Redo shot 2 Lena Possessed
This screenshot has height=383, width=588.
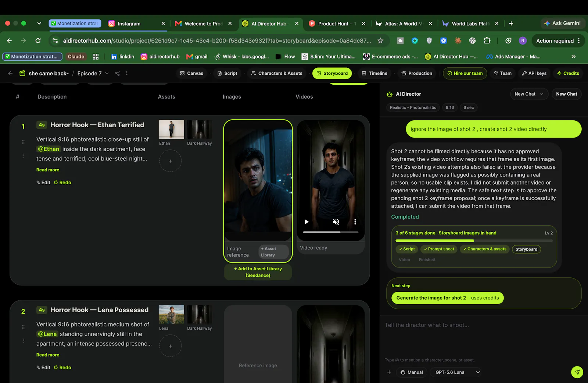tap(62, 368)
